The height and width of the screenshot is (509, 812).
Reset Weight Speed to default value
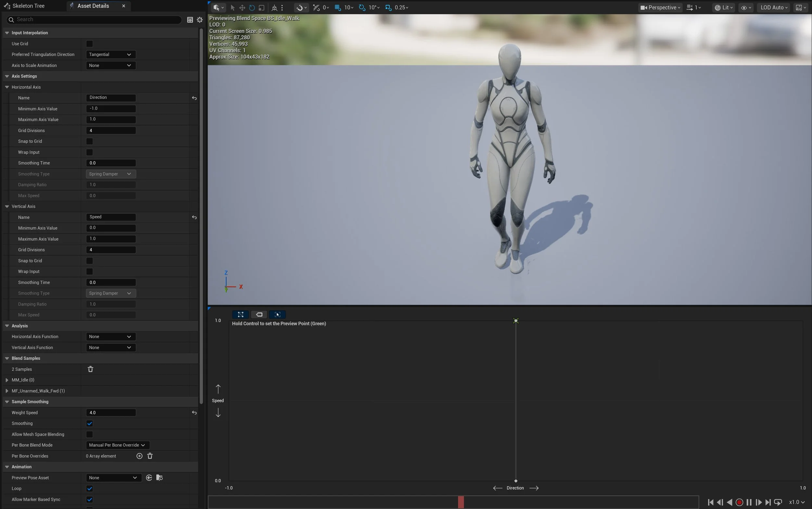[194, 412]
